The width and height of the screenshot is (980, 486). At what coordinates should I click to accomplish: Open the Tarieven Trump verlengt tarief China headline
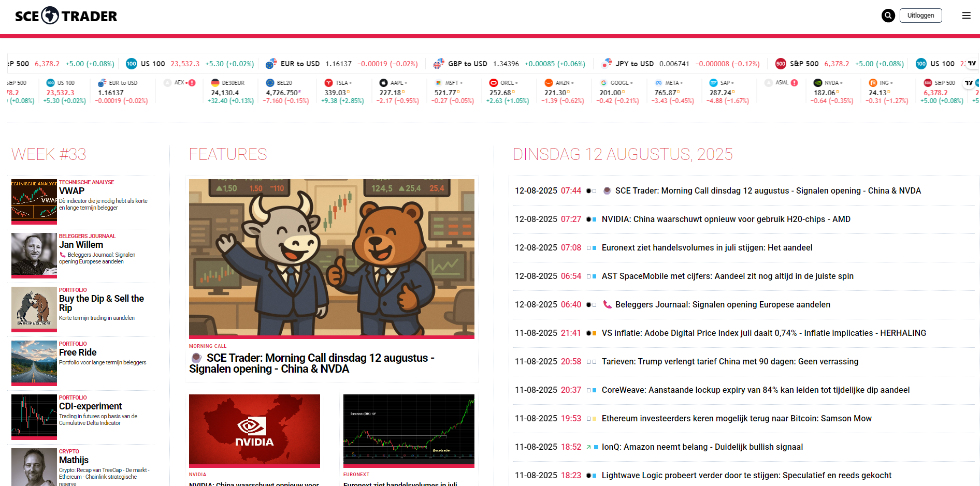(x=730, y=361)
